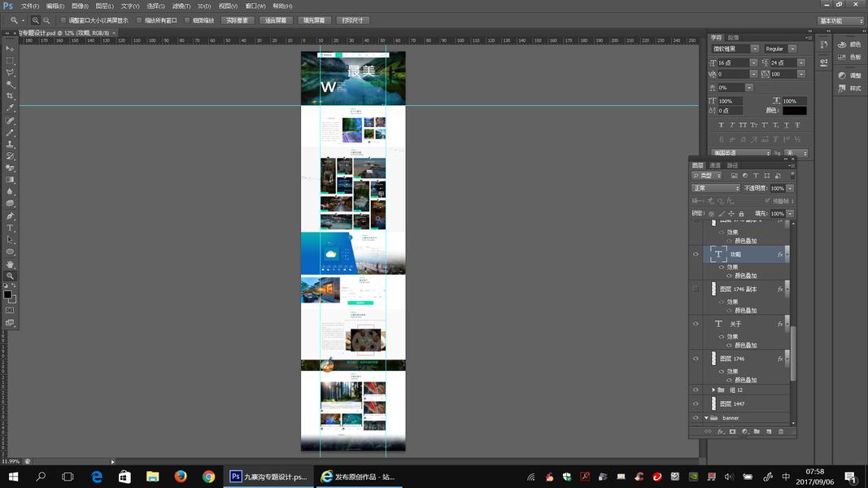This screenshot has height=488, width=868.
Task: Select the Crop tool
Action: pos(10,96)
